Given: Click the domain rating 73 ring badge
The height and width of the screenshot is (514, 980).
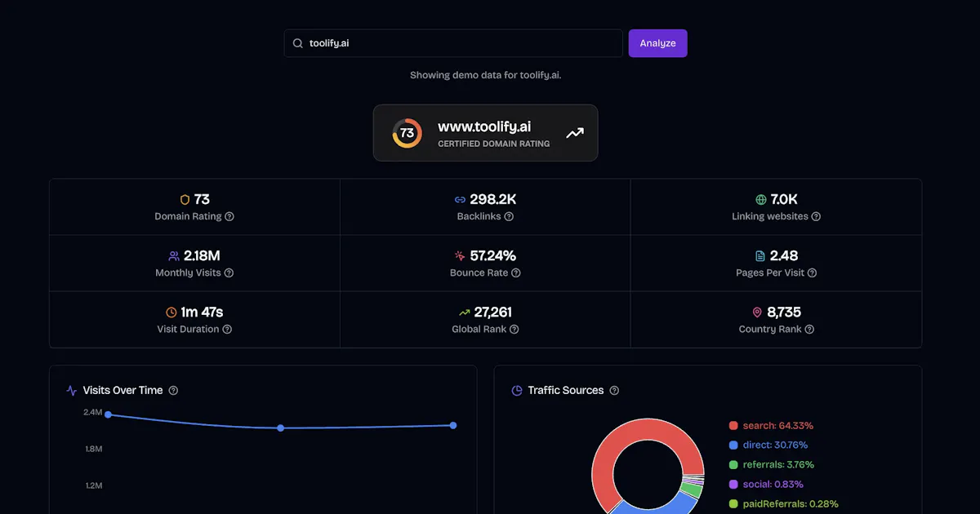Looking at the screenshot, I should 407,133.
